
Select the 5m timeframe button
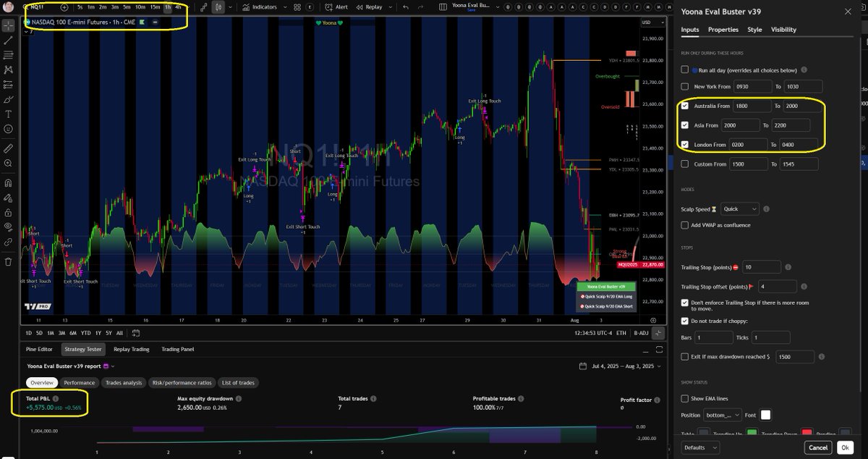tap(127, 7)
